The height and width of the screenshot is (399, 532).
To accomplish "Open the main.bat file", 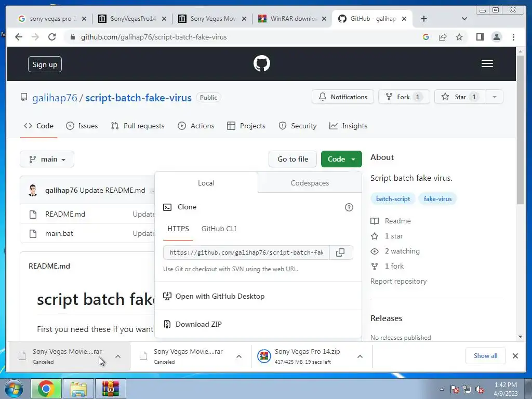I will pos(59,233).
